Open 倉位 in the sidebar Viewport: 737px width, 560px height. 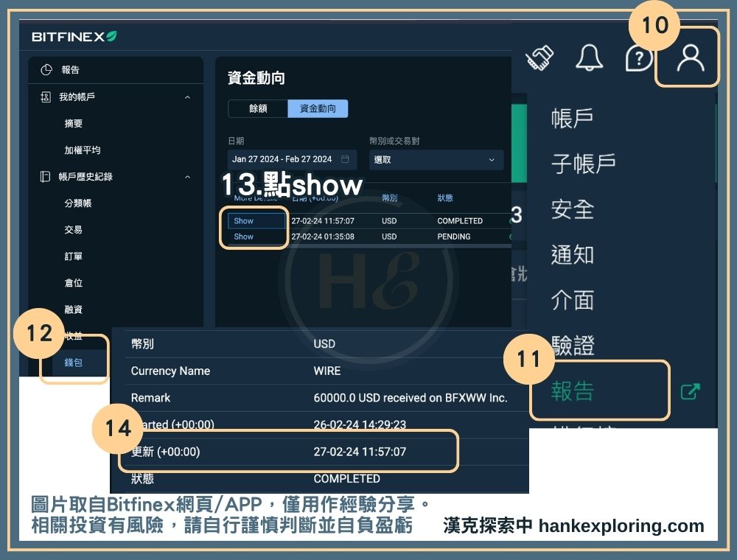[x=73, y=283]
